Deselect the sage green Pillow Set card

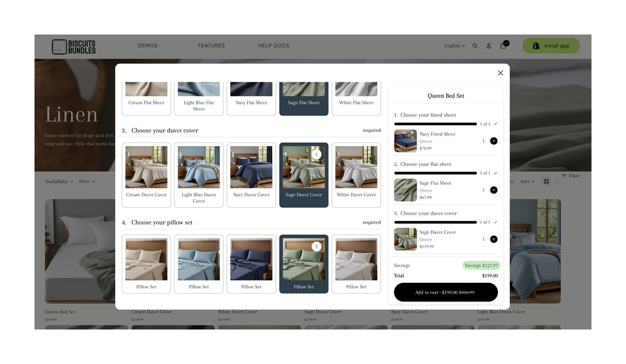(304, 264)
